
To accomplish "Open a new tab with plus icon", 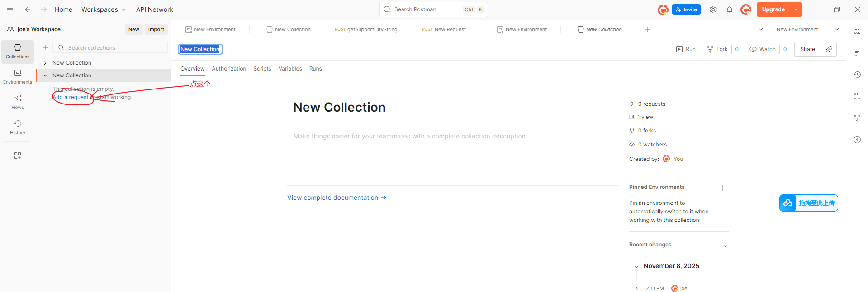I will pyautogui.click(x=647, y=29).
